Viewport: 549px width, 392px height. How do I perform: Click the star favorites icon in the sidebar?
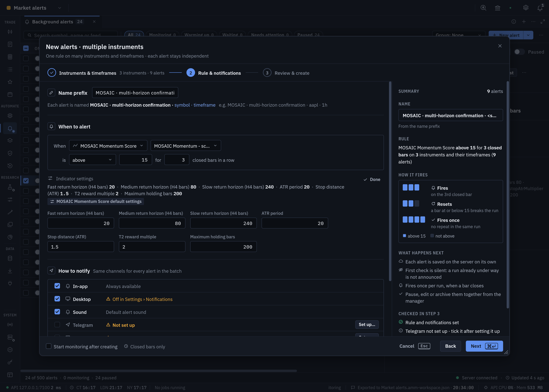pos(10,82)
